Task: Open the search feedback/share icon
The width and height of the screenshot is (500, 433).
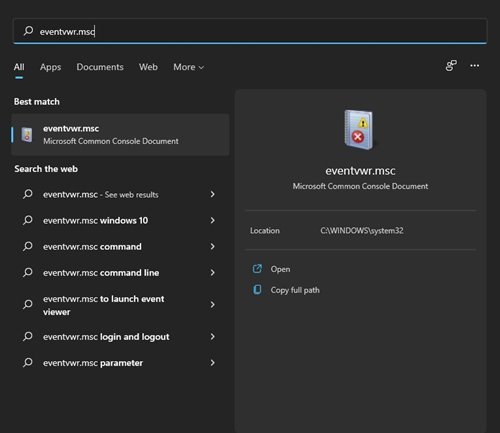Action: click(x=451, y=66)
